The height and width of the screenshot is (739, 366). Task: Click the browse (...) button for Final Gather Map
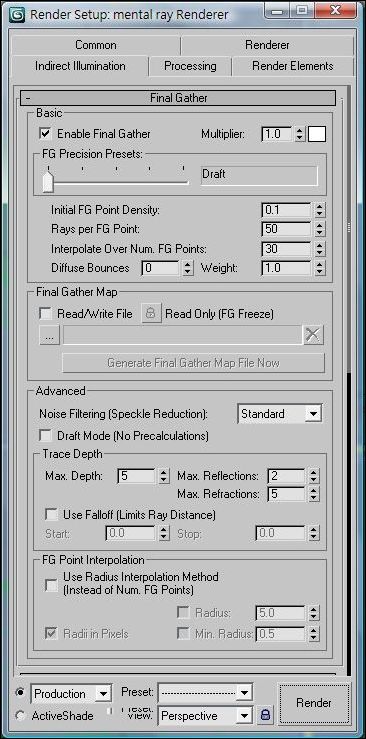(49, 335)
